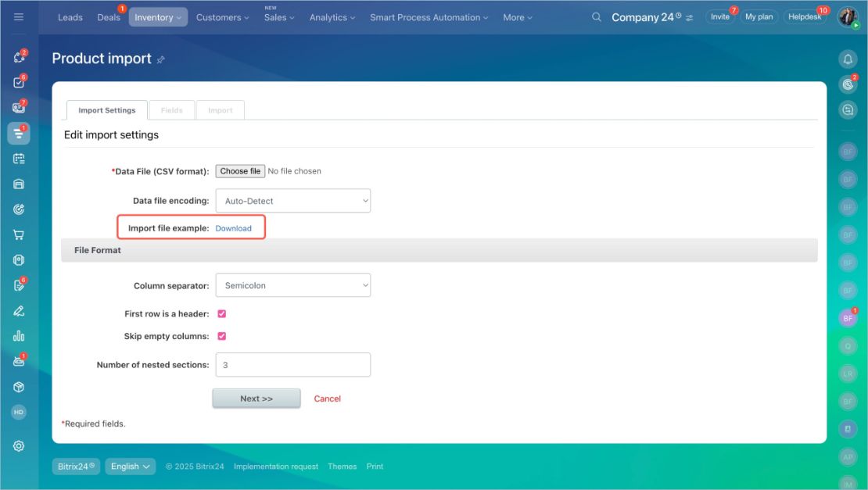868x490 pixels.
Task: Open the Analytics menu
Action: point(332,17)
